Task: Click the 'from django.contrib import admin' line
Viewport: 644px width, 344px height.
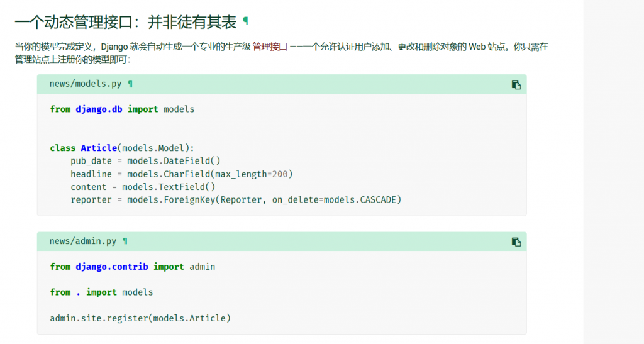Action: [132, 267]
